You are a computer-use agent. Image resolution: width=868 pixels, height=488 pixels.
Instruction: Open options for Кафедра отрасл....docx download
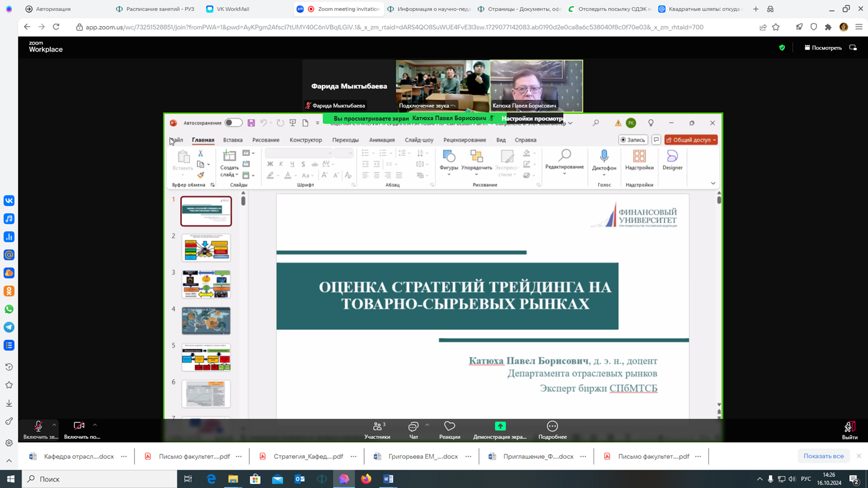pos(124,457)
